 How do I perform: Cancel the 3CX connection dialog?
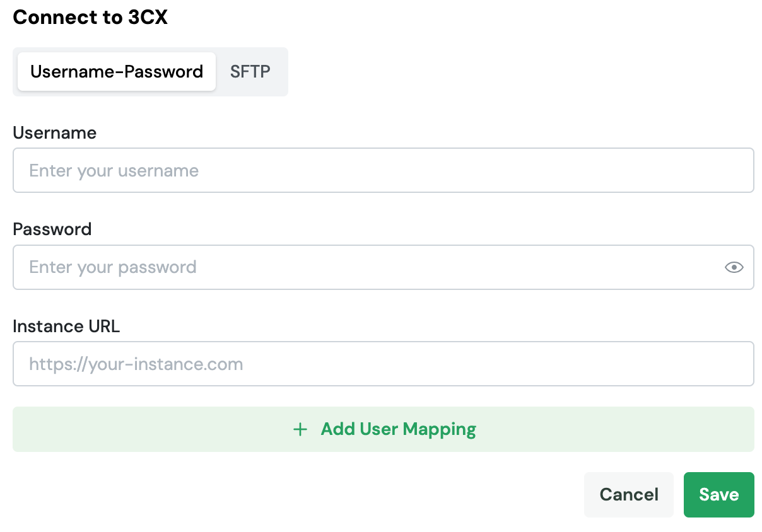click(x=629, y=495)
